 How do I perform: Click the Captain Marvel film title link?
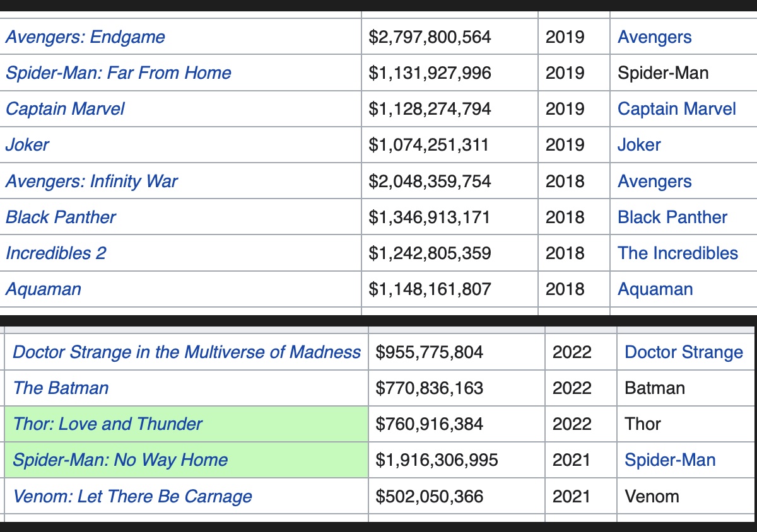pos(65,108)
